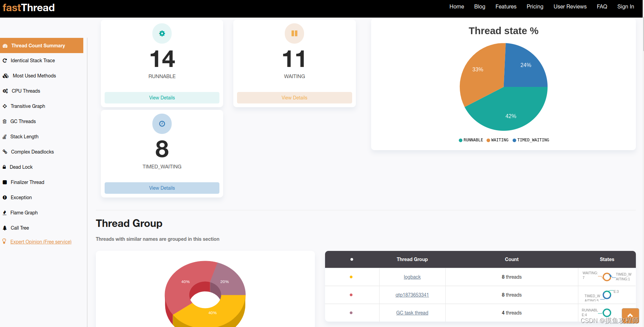
Task: Click the fastThread logo
Action: pos(29,8)
